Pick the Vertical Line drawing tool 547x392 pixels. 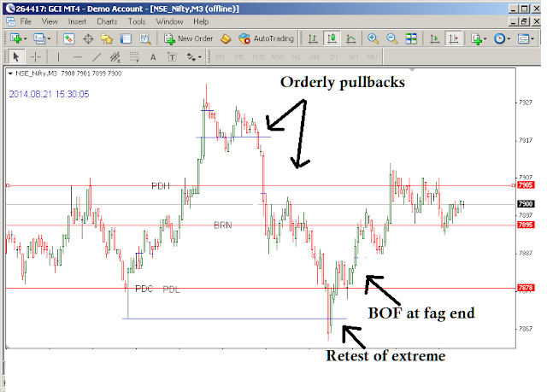[x=58, y=57]
